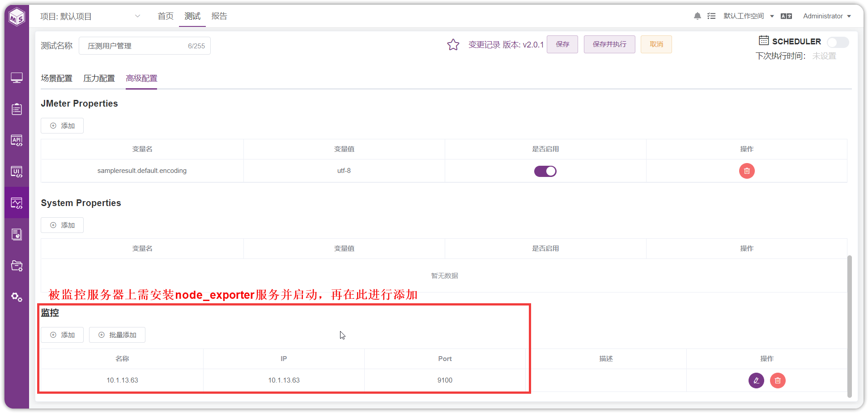Image resolution: width=868 pixels, height=413 pixels.
Task: Go to the 首页 menu item
Action: point(166,16)
